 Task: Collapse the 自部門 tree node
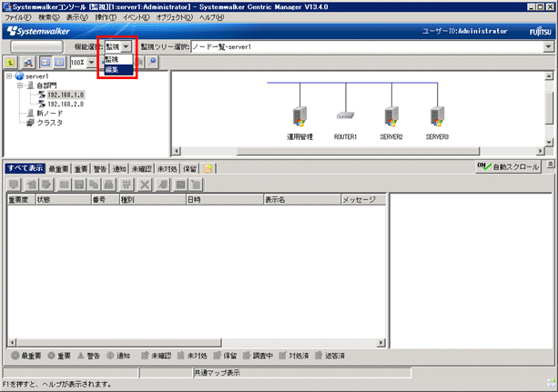(x=20, y=85)
